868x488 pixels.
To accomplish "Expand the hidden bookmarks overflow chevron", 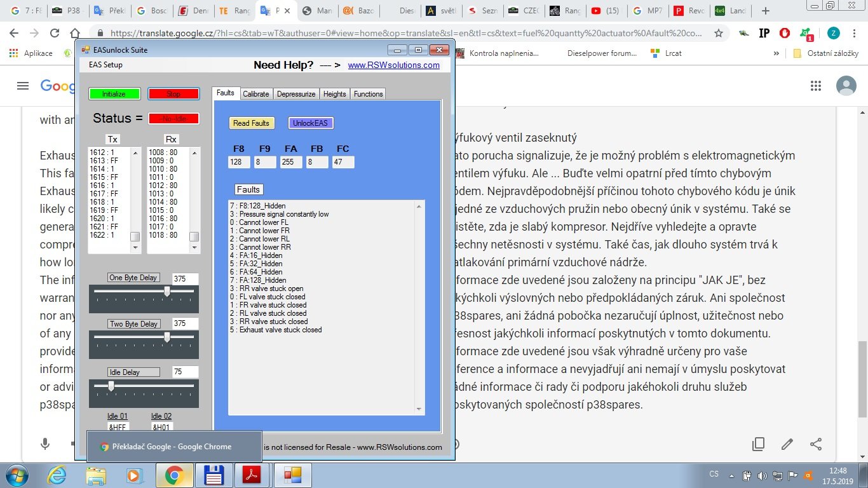I will coord(776,53).
